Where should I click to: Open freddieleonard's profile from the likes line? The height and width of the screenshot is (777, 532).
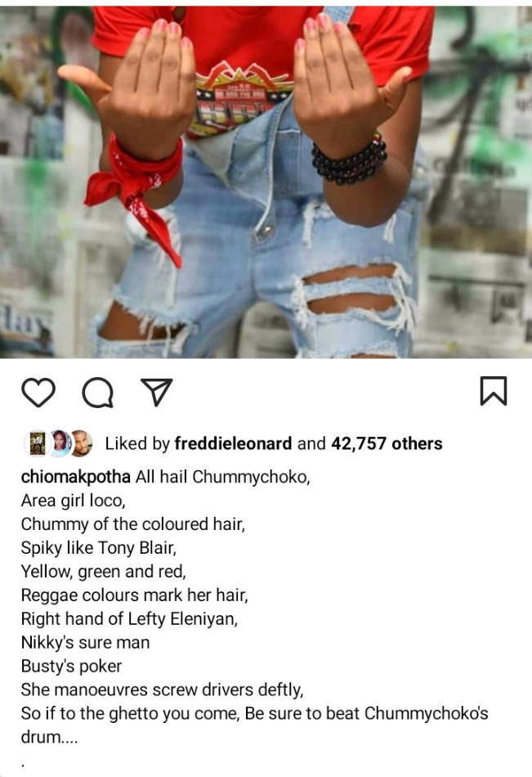pyautogui.click(x=233, y=443)
